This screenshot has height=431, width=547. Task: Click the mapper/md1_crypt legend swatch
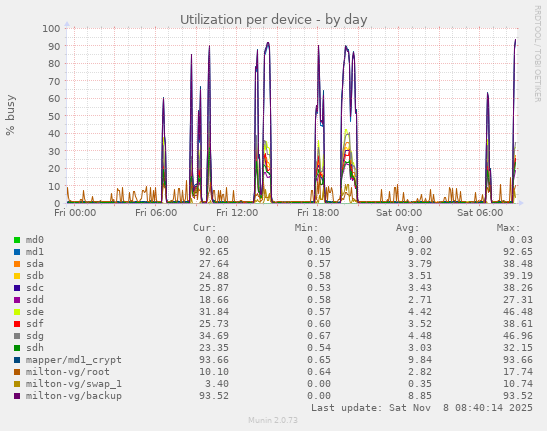17,360
